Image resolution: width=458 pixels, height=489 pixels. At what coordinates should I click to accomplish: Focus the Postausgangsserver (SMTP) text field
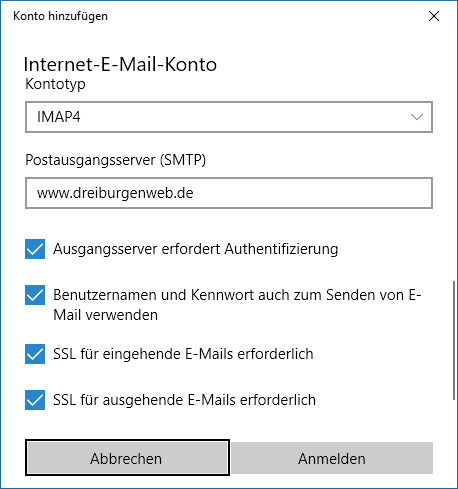coord(229,193)
